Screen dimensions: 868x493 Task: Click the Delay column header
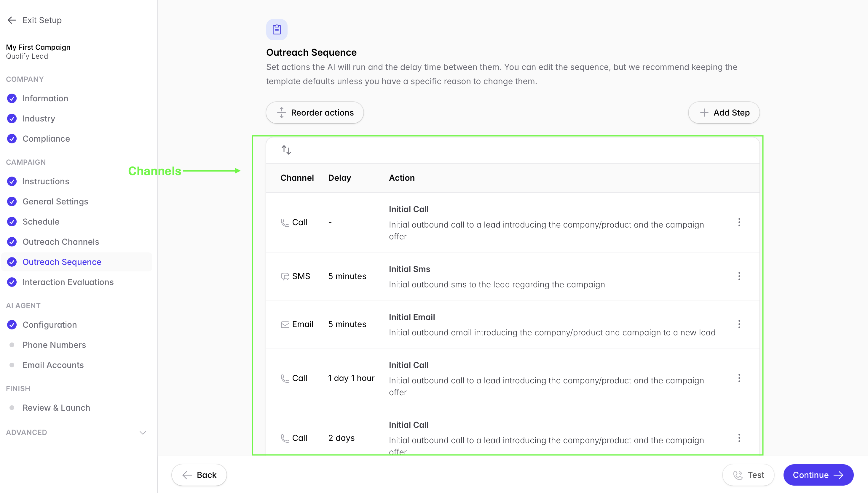339,178
